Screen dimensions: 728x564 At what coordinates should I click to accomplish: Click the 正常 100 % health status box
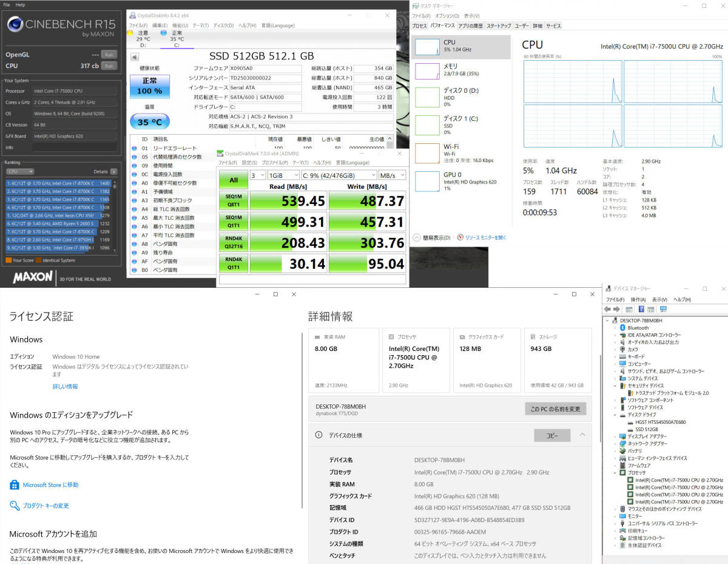coord(149,87)
